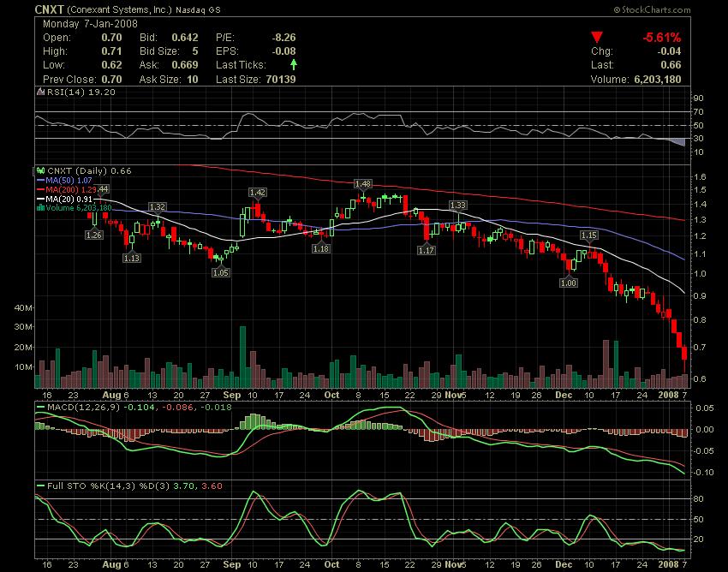Viewport: 728px width, 572px height.
Task: Click the MA(200) 1.29 legend text
Action: [71, 189]
